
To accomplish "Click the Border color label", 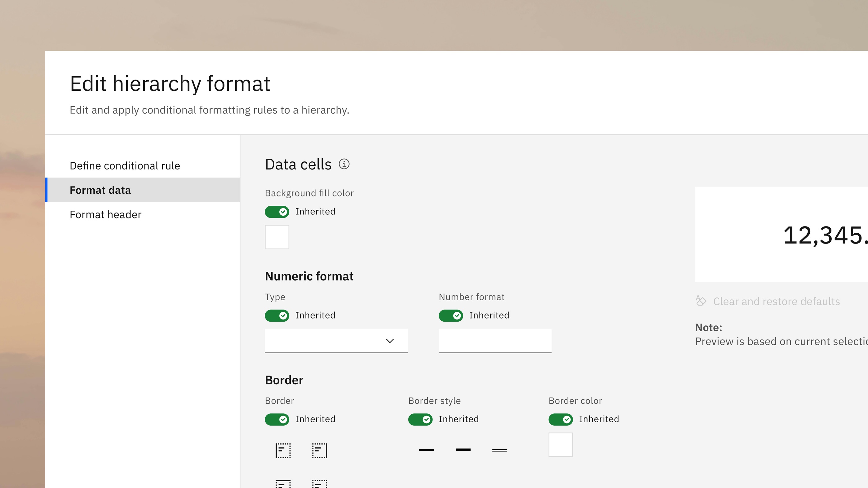I will pos(575,401).
